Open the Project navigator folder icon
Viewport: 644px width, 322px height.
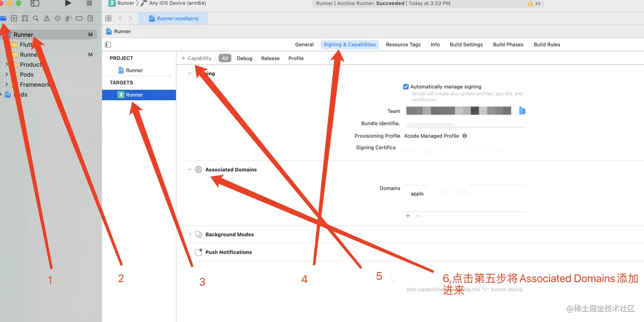click(x=3, y=18)
